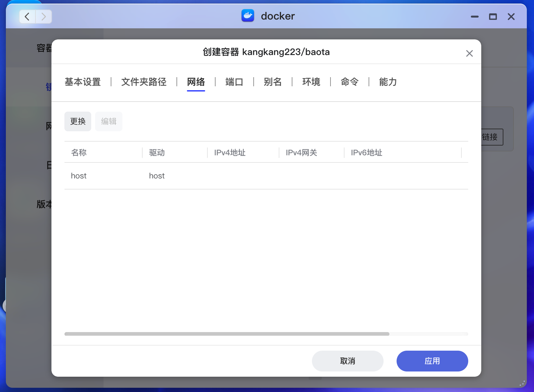The image size is (534, 392).
Task: Go back with the left arrow button
Action: (28, 17)
